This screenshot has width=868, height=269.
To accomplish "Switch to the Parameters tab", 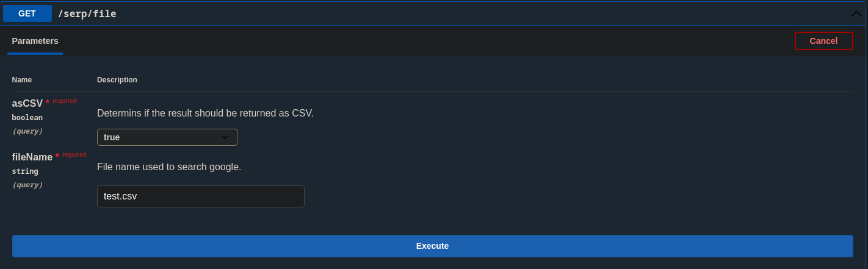I will pos(35,41).
